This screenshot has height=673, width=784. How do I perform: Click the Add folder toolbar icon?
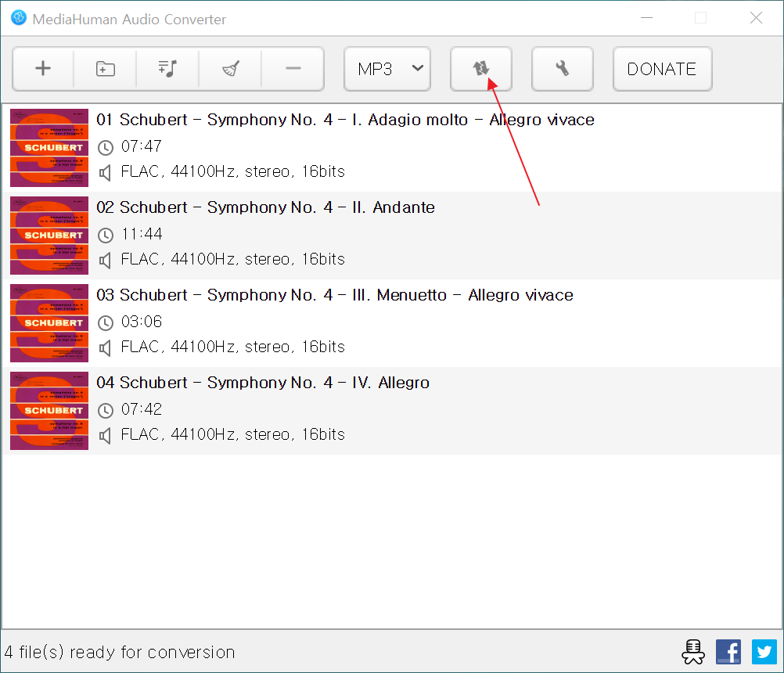point(105,69)
